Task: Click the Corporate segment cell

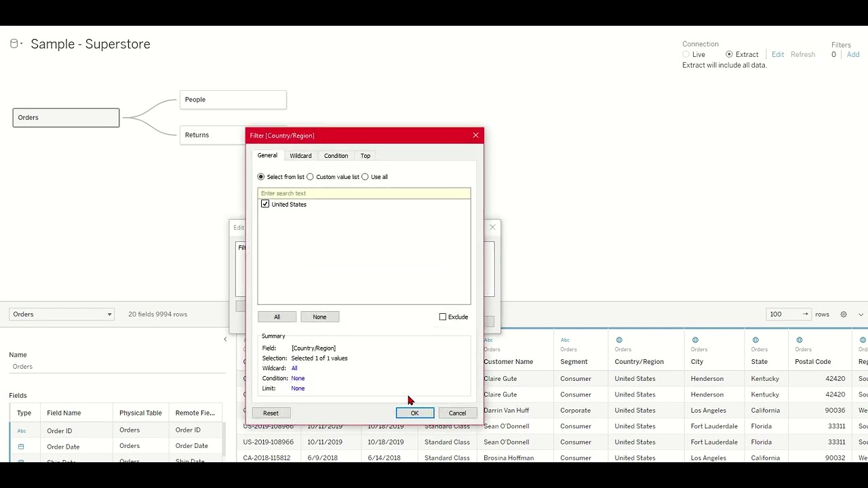Action: (575, 411)
